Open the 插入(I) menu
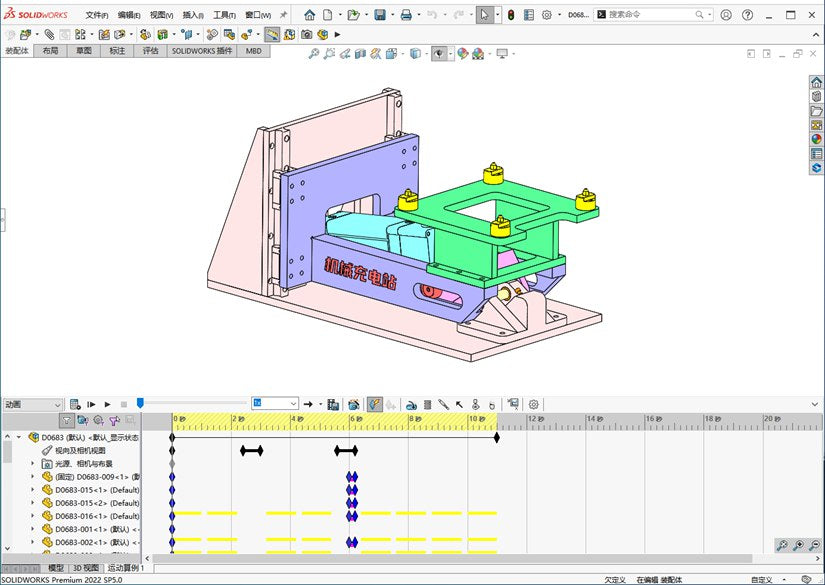The width and height of the screenshot is (825, 585). tap(193, 15)
